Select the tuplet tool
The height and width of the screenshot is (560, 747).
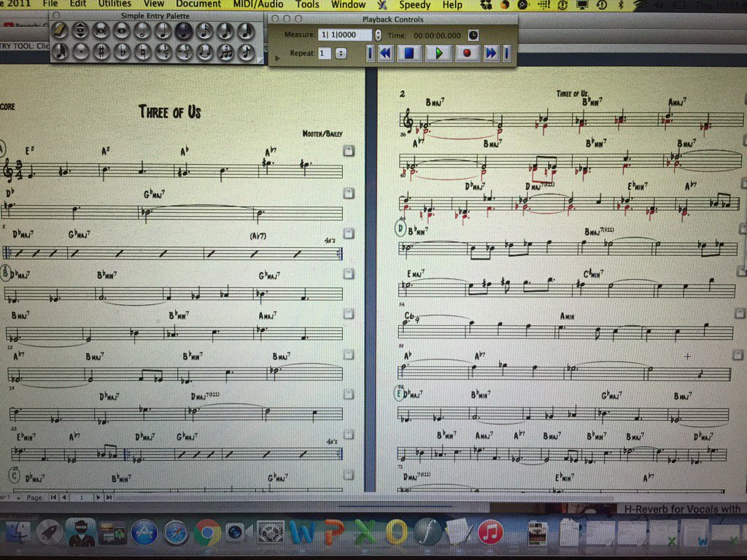[225, 52]
